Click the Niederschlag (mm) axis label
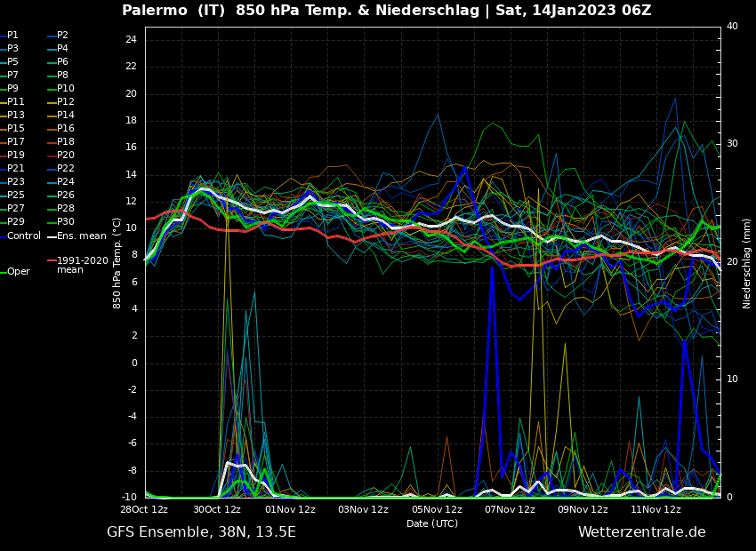This screenshot has height=551, width=756. click(747, 263)
